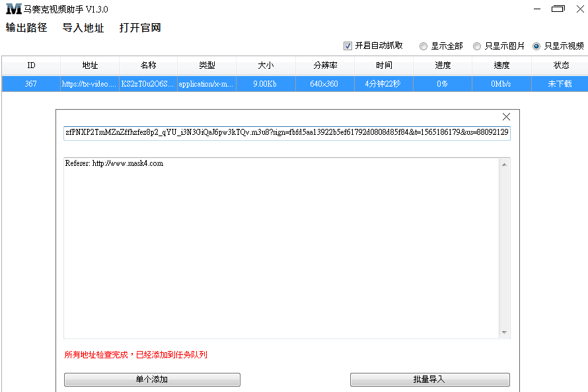588x392 pixels.
Task: Click the https://tx-video... address cell
Action: pyautogui.click(x=90, y=84)
